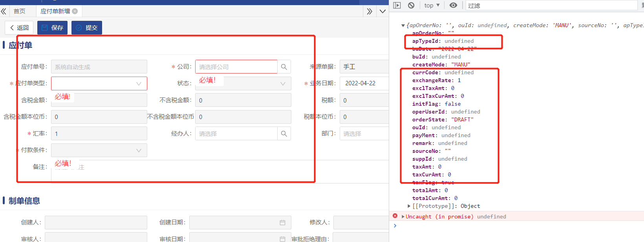Click the 税额本位币 input field

[x=364, y=117]
